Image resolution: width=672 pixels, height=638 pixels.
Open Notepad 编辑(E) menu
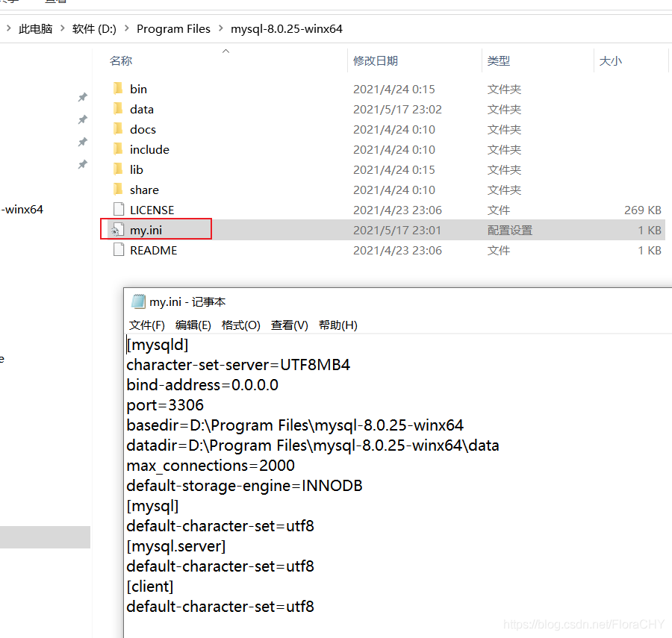coord(193,325)
